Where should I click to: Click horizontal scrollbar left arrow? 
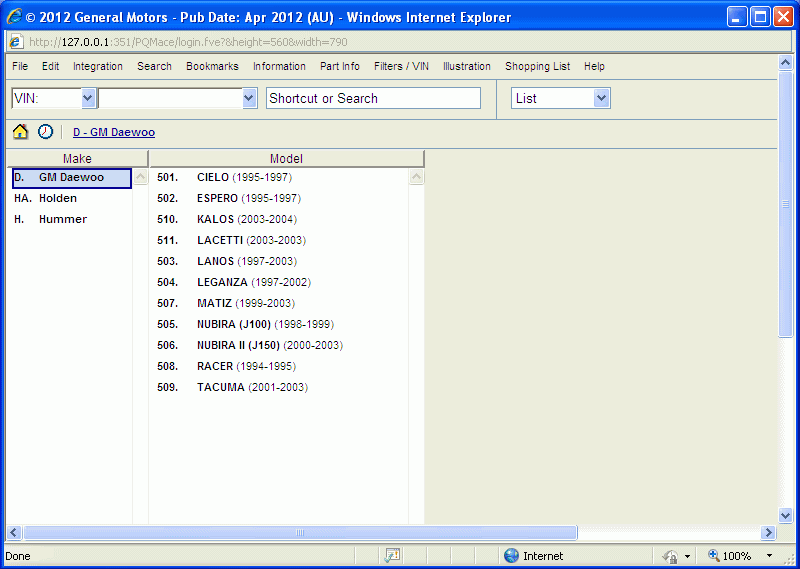[14, 533]
